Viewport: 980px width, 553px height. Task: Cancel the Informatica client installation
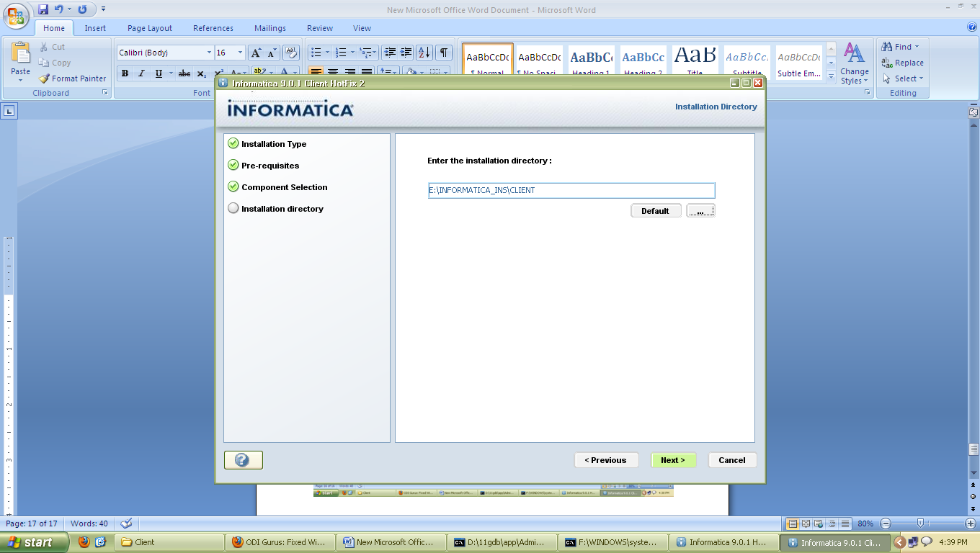point(732,460)
